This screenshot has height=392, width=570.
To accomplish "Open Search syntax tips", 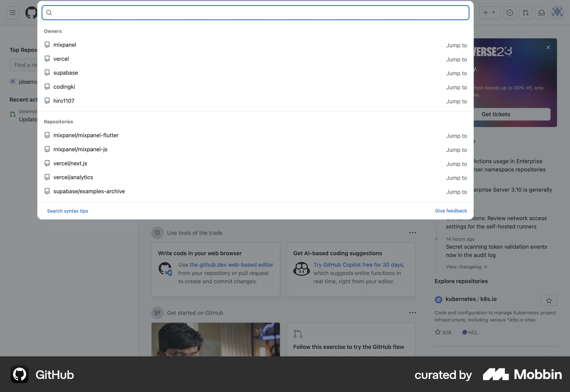I will 67,211.
